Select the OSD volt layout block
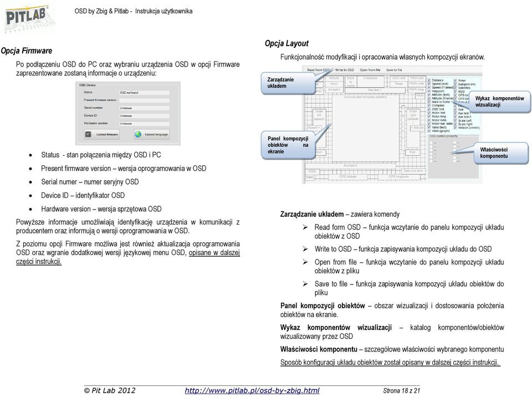 click(399, 78)
